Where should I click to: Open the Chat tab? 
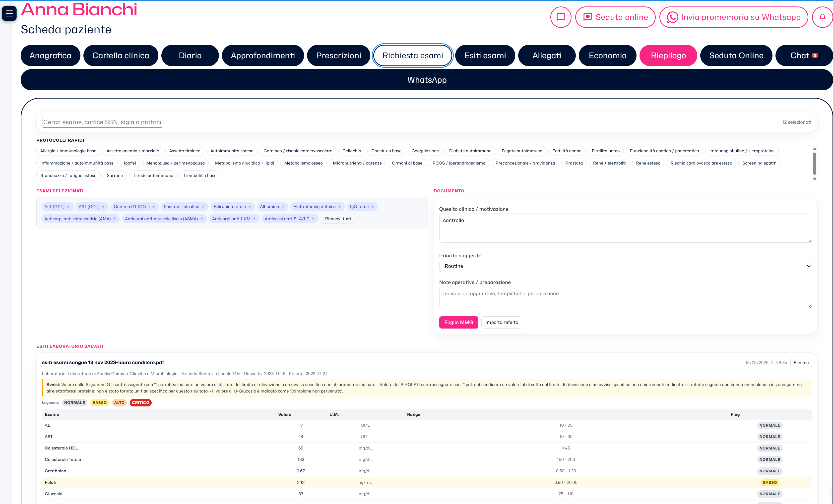pyautogui.click(x=804, y=56)
